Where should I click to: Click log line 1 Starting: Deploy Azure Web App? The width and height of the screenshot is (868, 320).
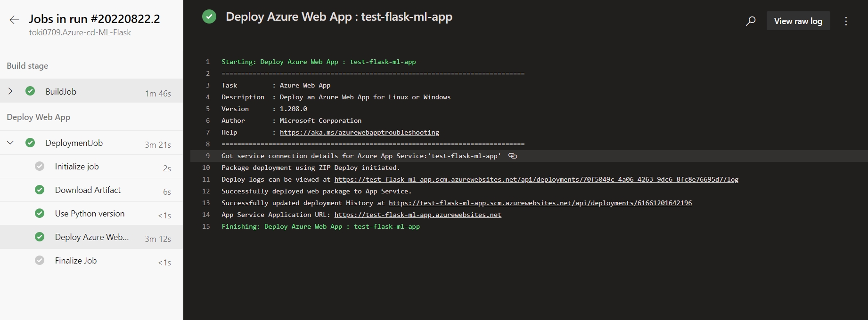[x=319, y=62]
